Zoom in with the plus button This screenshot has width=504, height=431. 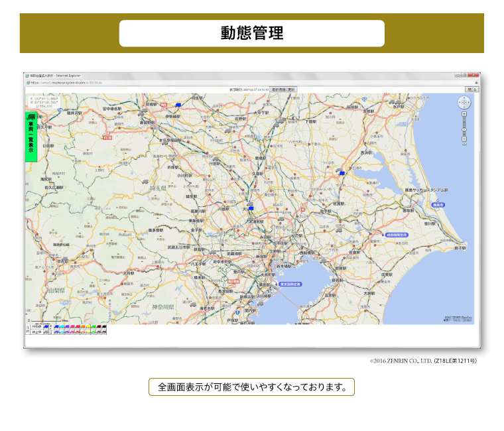(464, 114)
